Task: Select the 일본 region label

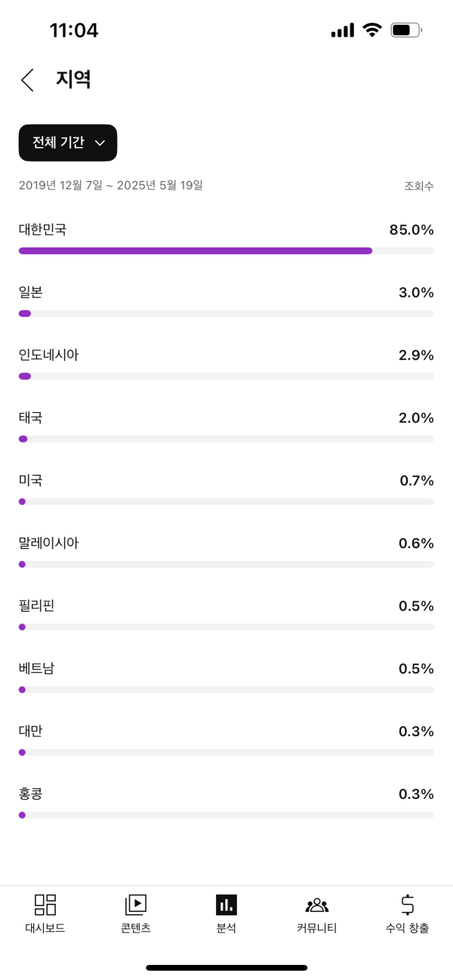Action: click(31, 292)
